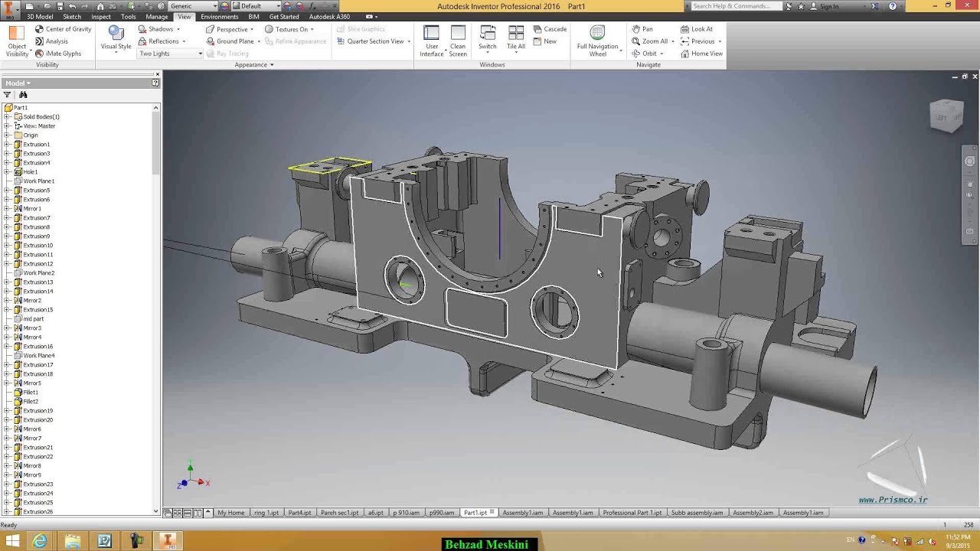Open File Explorer from the taskbar
980x551 pixels.
coord(72,541)
